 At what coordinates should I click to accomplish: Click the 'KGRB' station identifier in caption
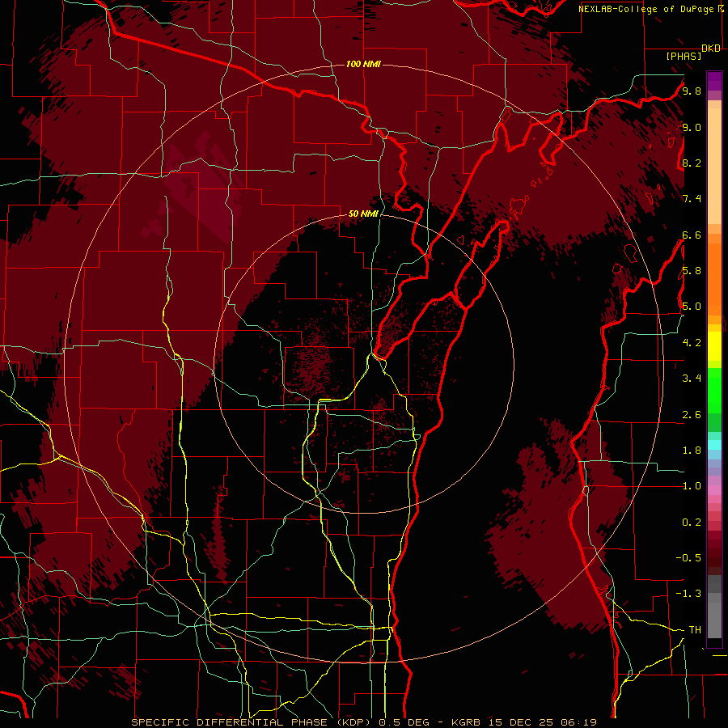[467, 722]
